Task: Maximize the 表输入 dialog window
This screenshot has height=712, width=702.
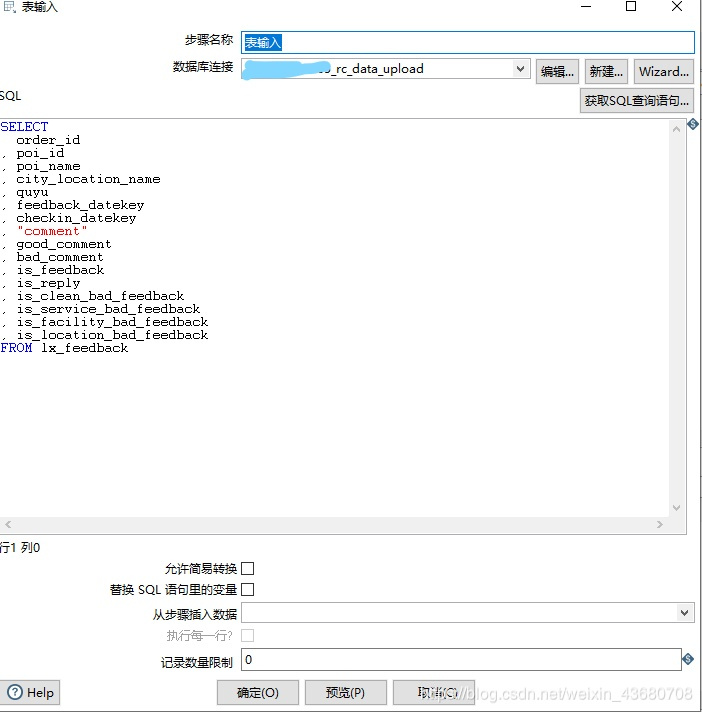Action: coord(631,6)
